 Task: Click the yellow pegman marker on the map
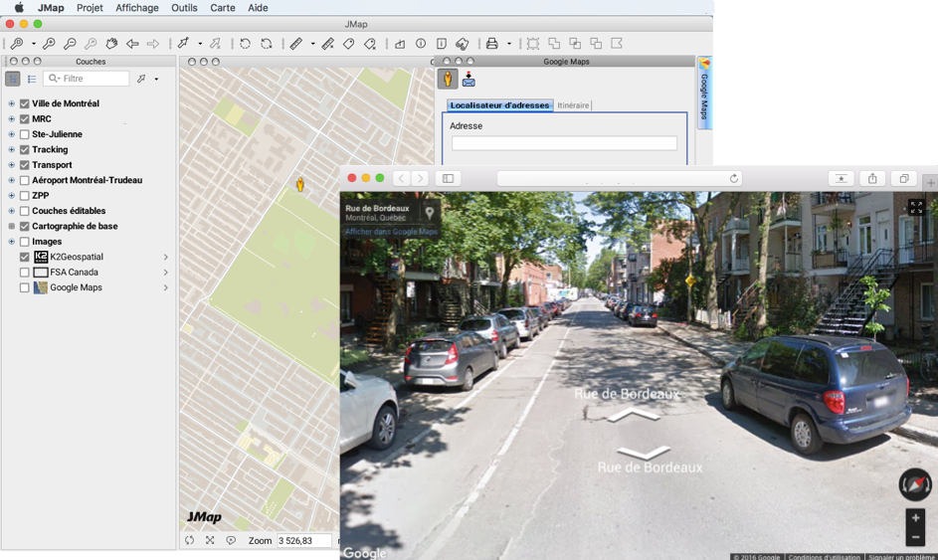pyautogui.click(x=300, y=184)
